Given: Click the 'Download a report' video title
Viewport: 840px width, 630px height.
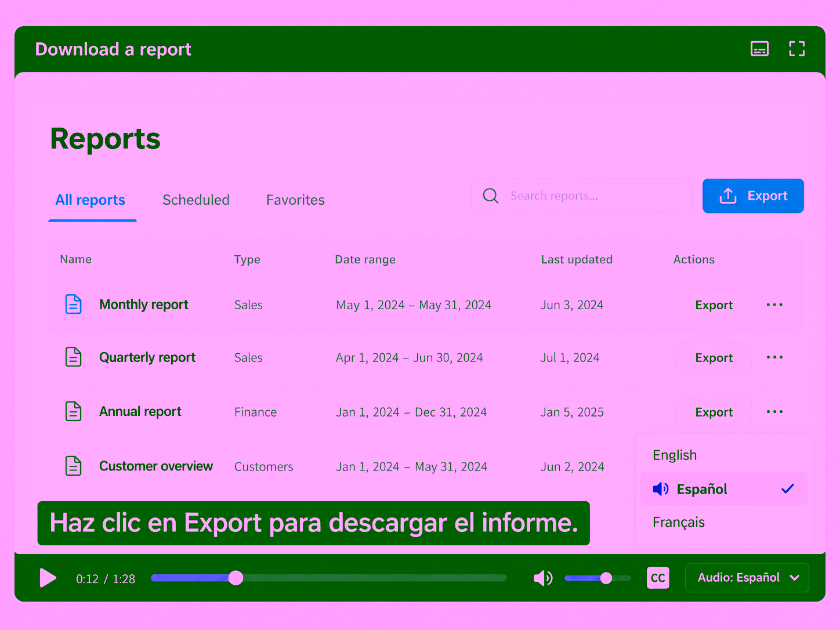Looking at the screenshot, I should [x=113, y=49].
